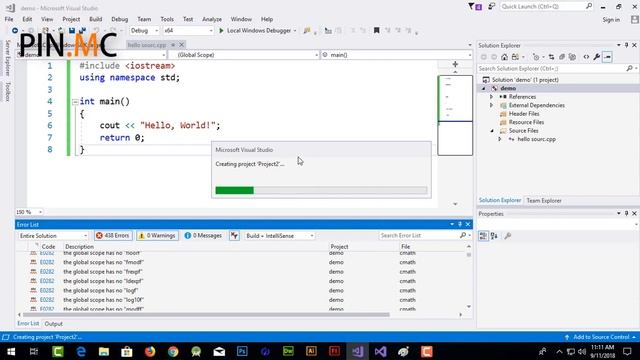Expand the References node
640x360 pixels.
coord(491,97)
